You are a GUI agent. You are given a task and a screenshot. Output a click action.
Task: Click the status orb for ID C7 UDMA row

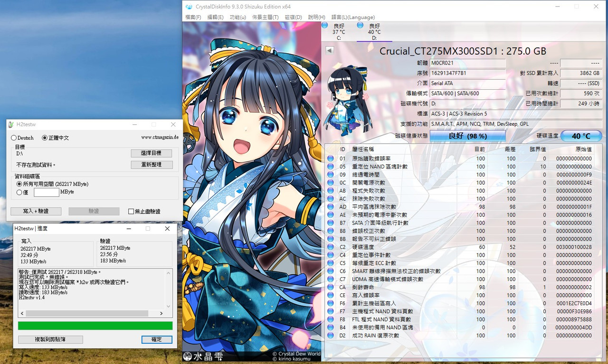point(330,279)
